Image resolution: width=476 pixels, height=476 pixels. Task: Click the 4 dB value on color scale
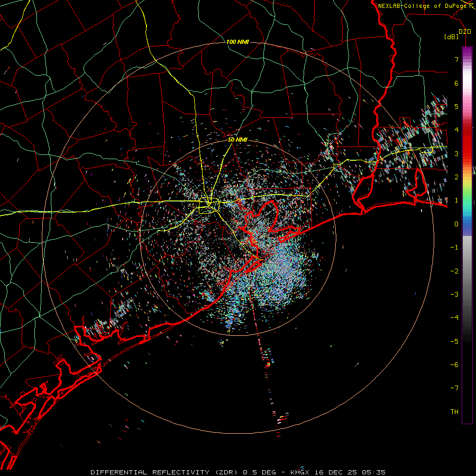coord(456,130)
